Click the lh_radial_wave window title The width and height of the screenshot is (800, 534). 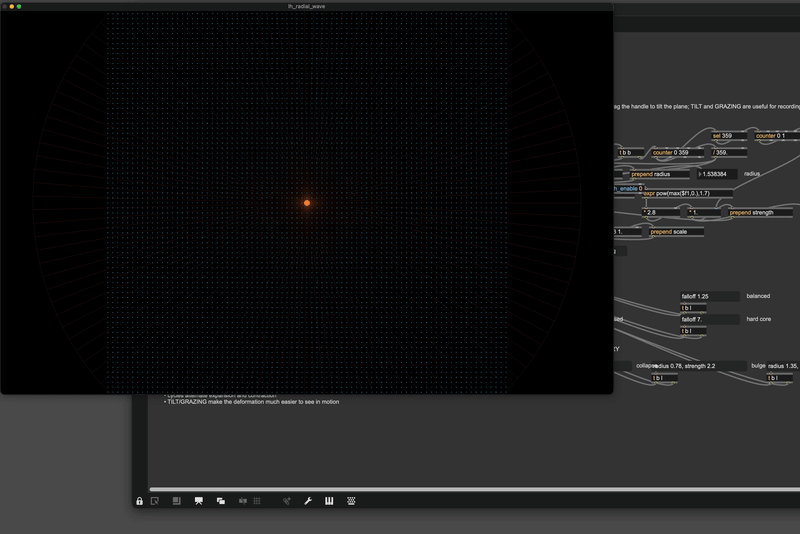[307, 6]
